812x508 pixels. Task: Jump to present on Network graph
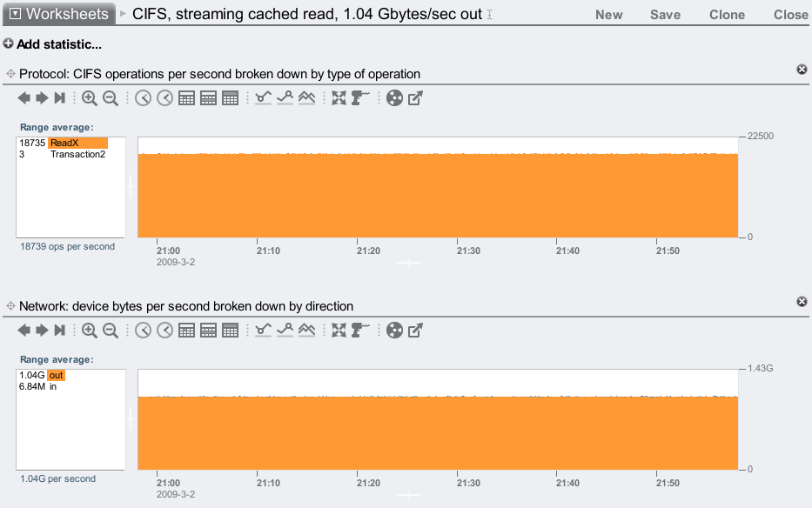pyautogui.click(x=60, y=331)
